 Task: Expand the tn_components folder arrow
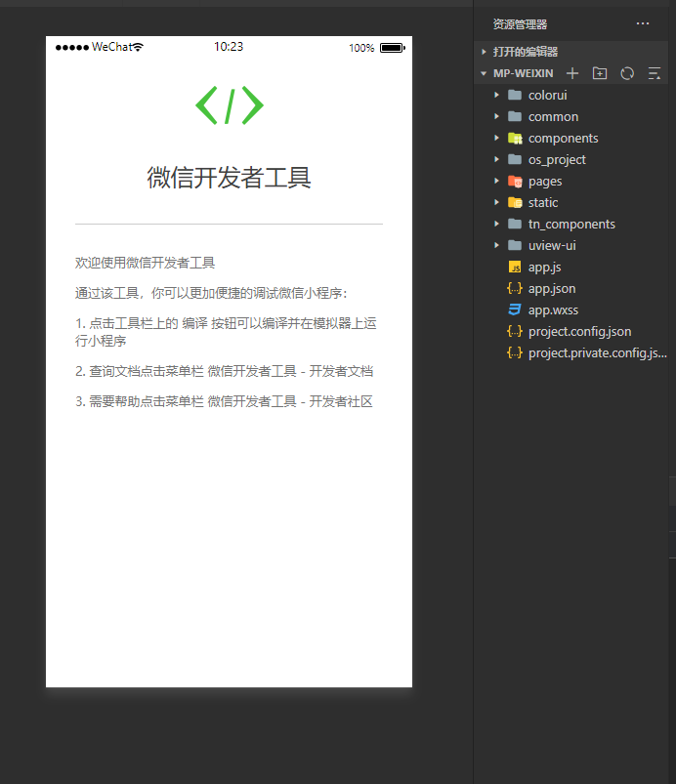496,224
